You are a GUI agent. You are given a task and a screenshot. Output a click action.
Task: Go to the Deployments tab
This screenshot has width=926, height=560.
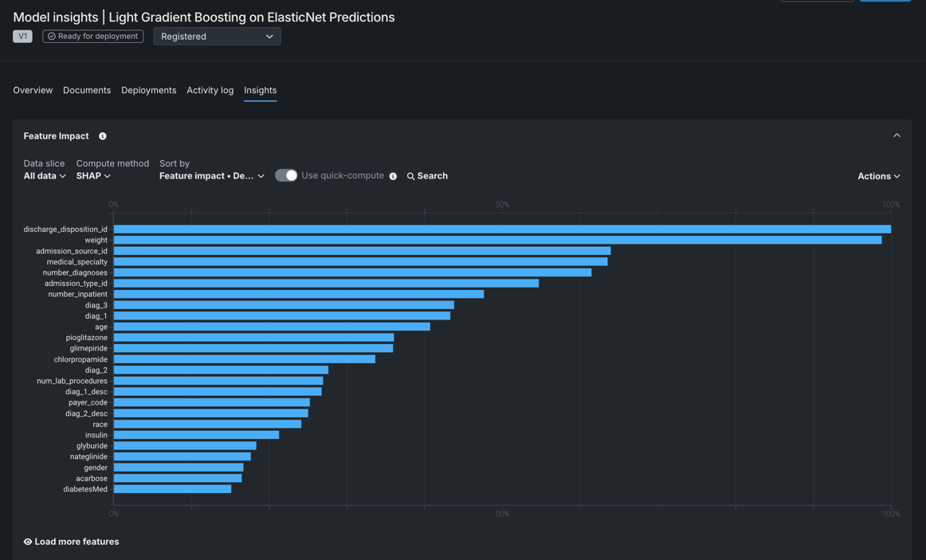click(x=149, y=90)
